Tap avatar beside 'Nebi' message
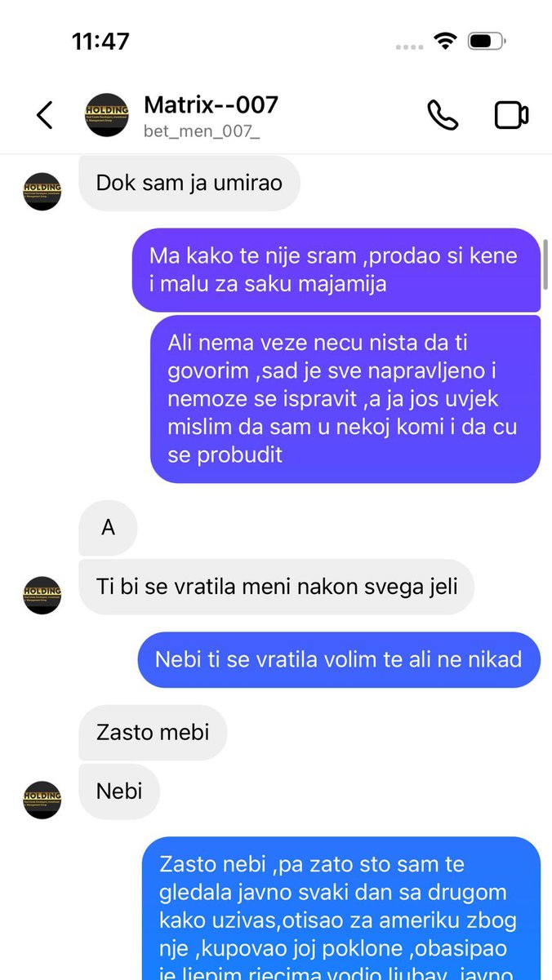The image size is (552, 980). click(42, 800)
